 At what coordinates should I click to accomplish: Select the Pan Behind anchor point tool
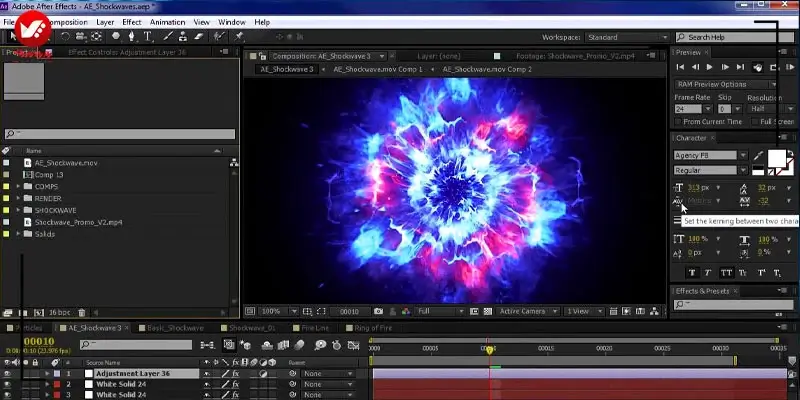[96, 36]
